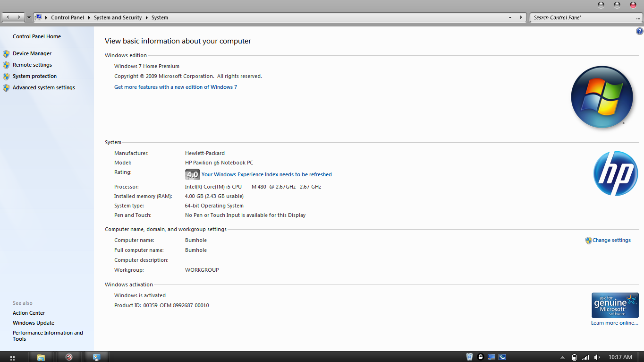Click the Remote settings shield icon
Viewport: 644px width, 362px height.
(6, 65)
